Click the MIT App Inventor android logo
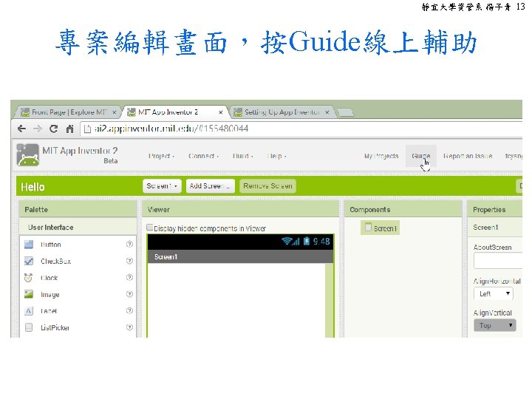The height and width of the screenshot is (399, 532). (x=28, y=155)
